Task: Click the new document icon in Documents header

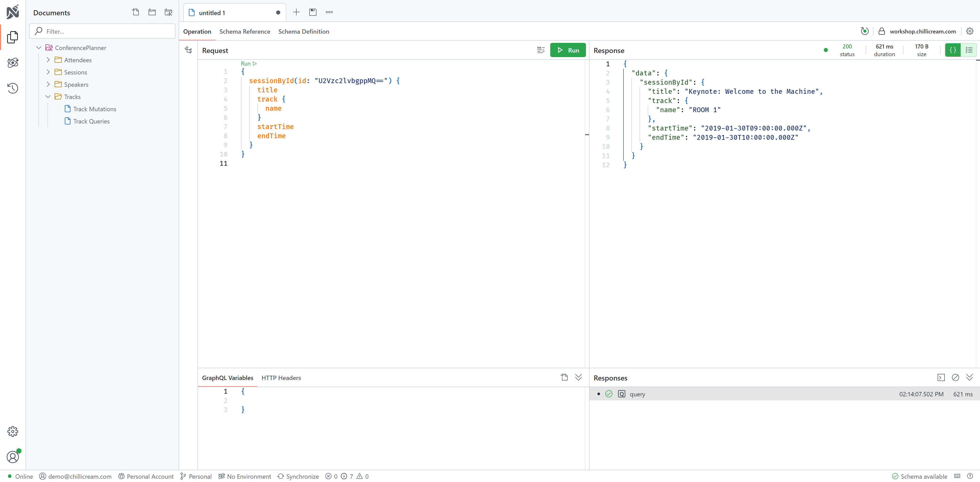Action: (136, 12)
